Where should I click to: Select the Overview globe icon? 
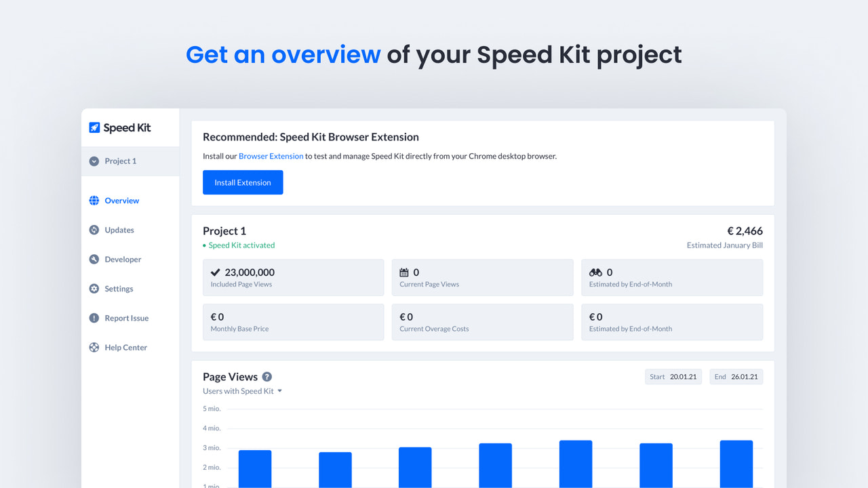(94, 200)
